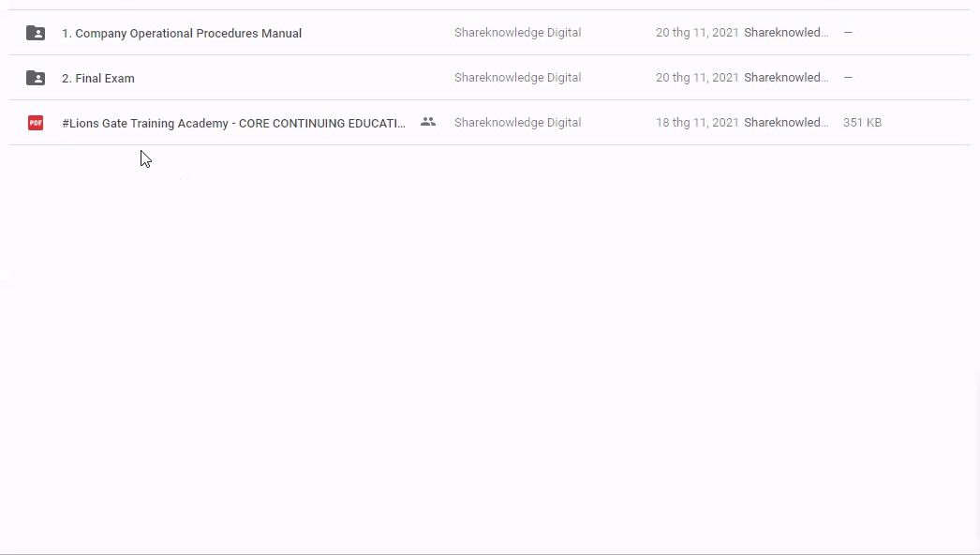Click the shared folder icon beside Final Exam

(x=36, y=78)
